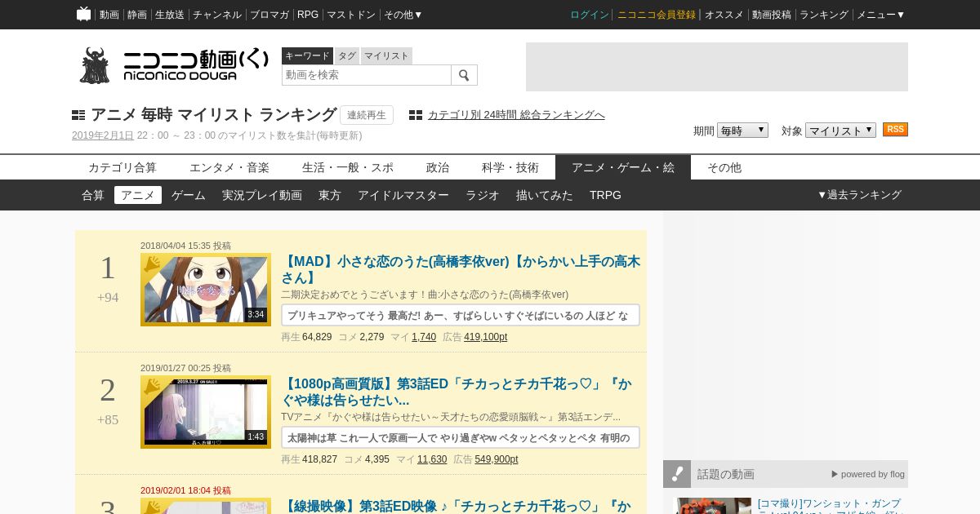Click the 太陽神は草 comment box on rank 2
This screenshot has width=980, height=514.
(461, 437)
